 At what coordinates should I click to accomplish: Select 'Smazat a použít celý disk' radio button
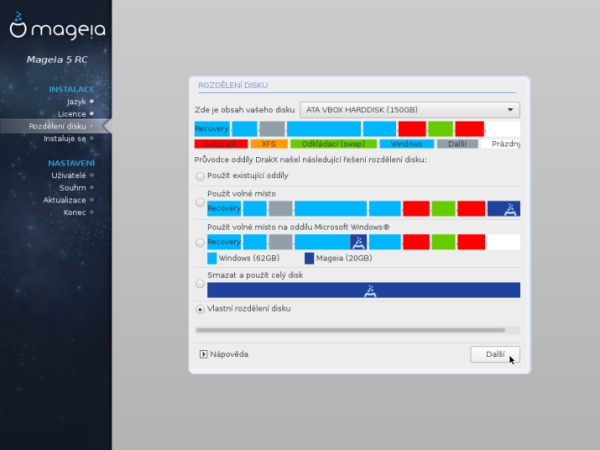pos(200,284)
